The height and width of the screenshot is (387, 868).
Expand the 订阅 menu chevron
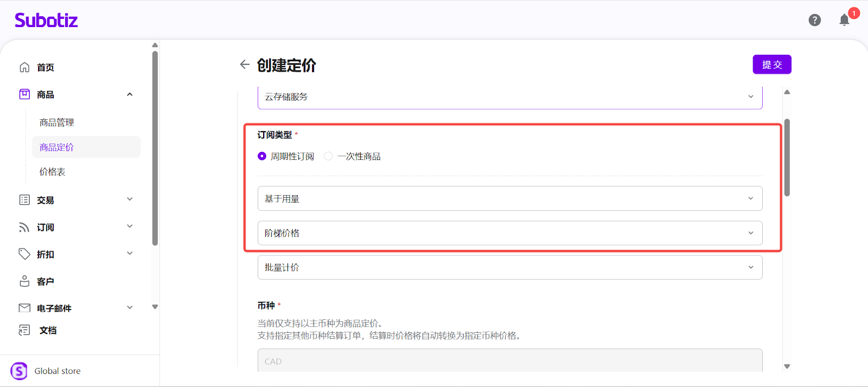pos(130,226)
